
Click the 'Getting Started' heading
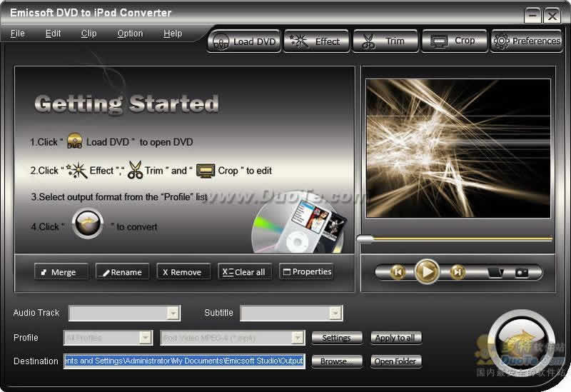126,104
